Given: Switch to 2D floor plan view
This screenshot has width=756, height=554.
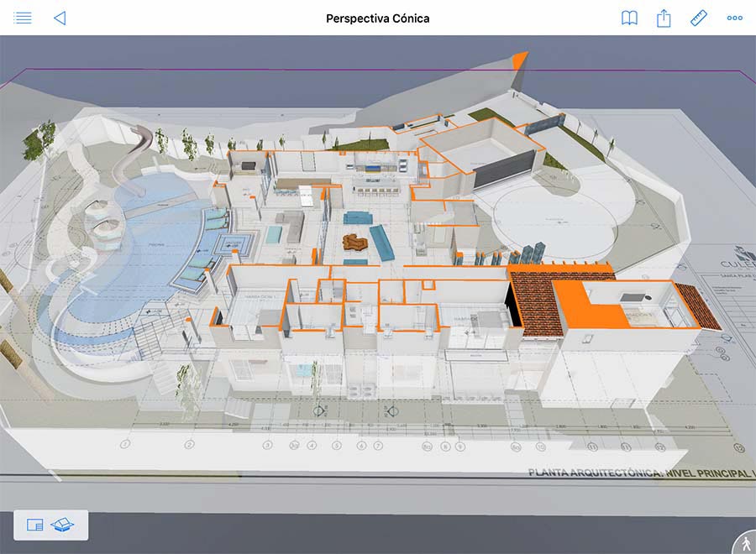Looking at the screenshot, I should 34,525.
